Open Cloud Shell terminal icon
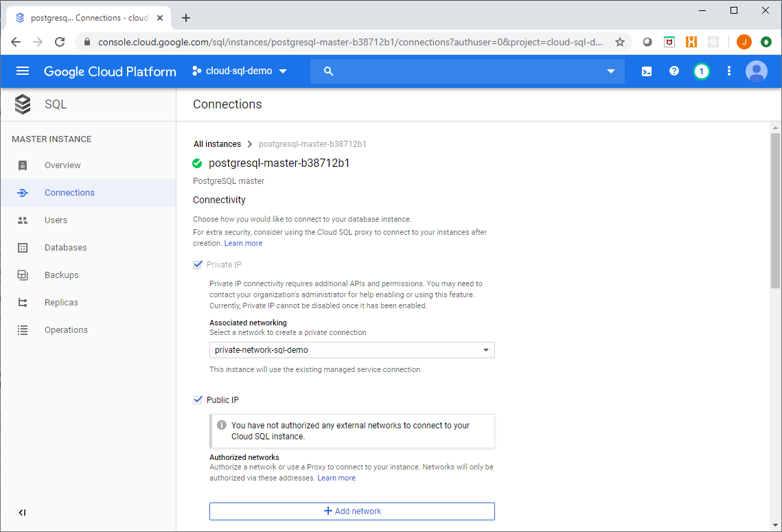782x532 pixels. click(646, 71)
